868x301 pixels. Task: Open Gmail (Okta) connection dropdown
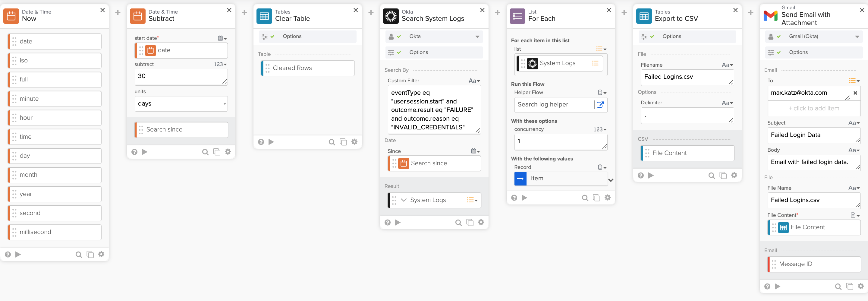pos(814,36)
